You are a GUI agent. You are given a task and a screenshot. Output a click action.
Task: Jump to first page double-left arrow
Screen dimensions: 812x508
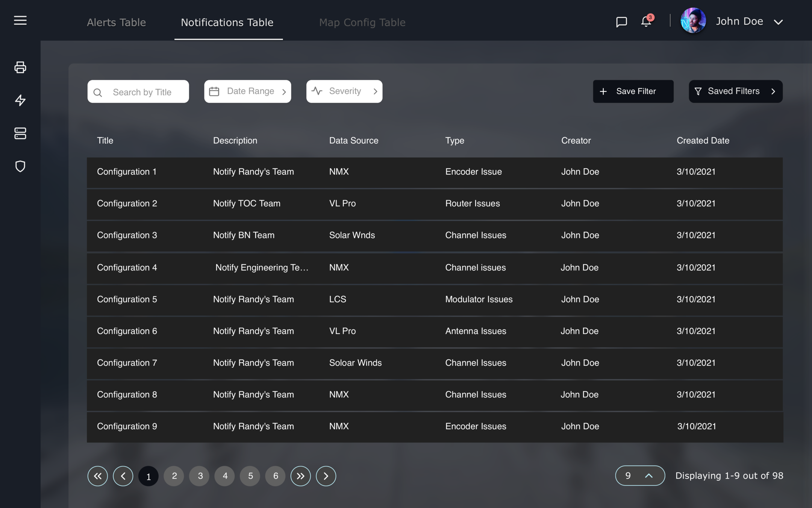tap(98, 476)
